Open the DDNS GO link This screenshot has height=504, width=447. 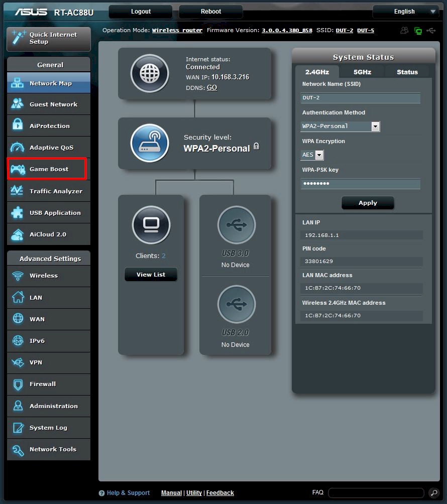pyautogui.click(x=212, y=88)
